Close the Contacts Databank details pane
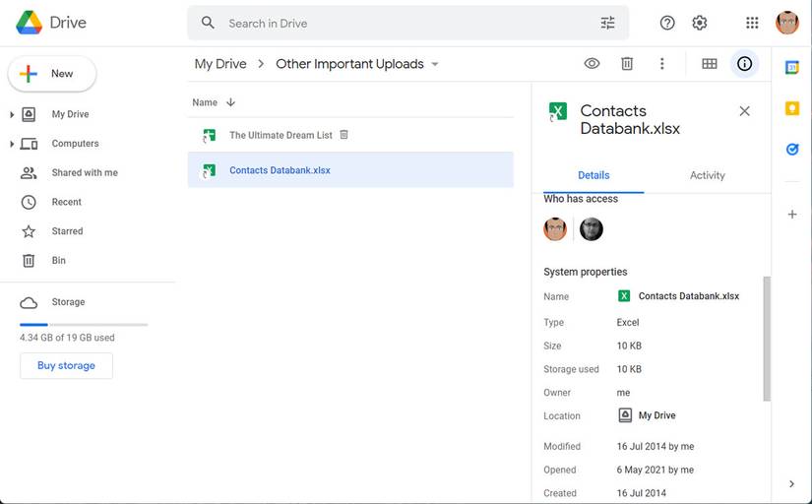The height and width of the screenshot is (504, 812). click(x=744, y=111)
